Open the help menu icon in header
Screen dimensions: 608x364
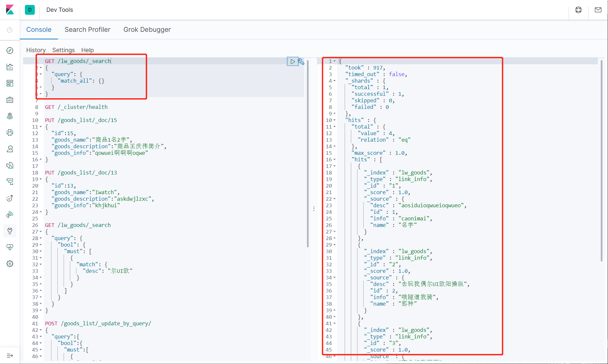578,10
